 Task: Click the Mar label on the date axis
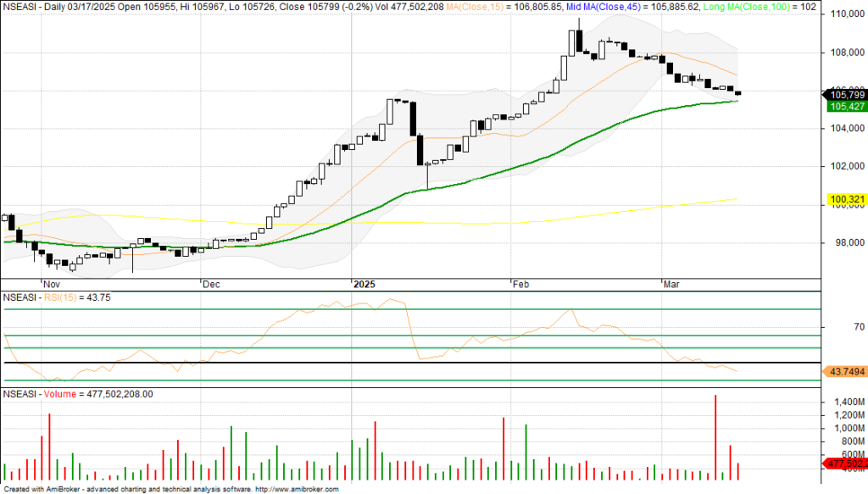(x=671, y=284)
